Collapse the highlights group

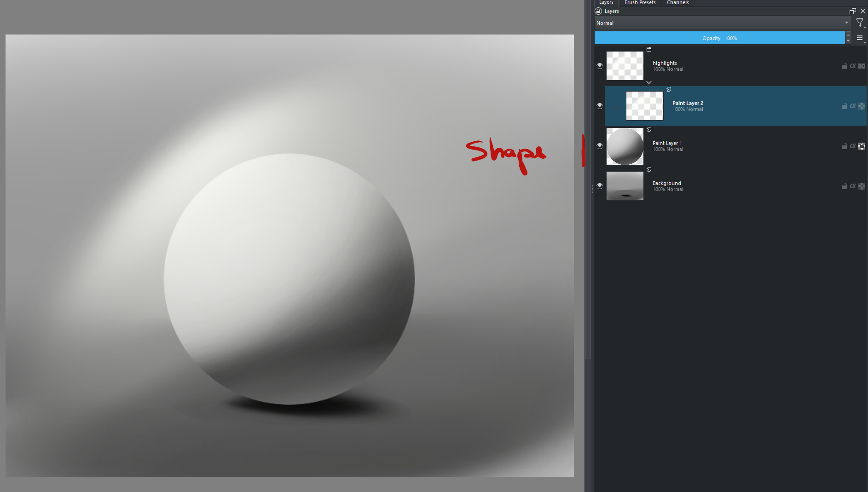[x=649, y=82]
